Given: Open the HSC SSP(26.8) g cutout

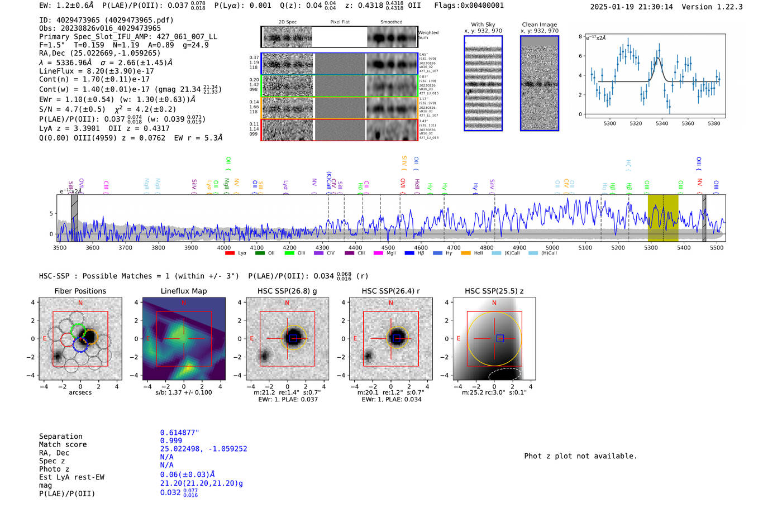Looking at the screenshot, I should coord(287,339).
